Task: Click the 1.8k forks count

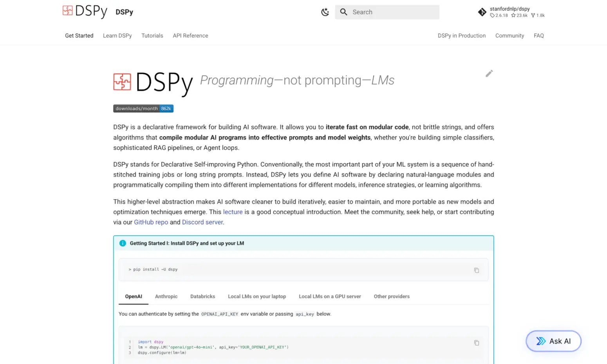Action: [x=538, y=15]
